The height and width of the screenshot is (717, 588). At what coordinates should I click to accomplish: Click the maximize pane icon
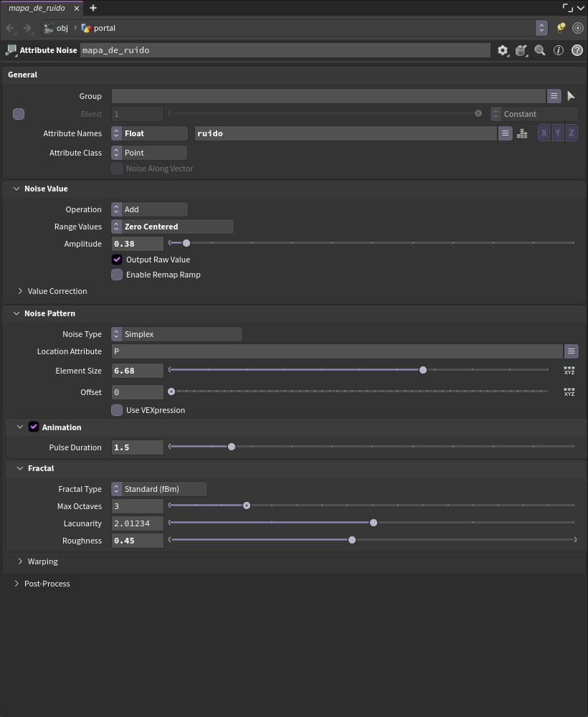[x=567, y=8]
